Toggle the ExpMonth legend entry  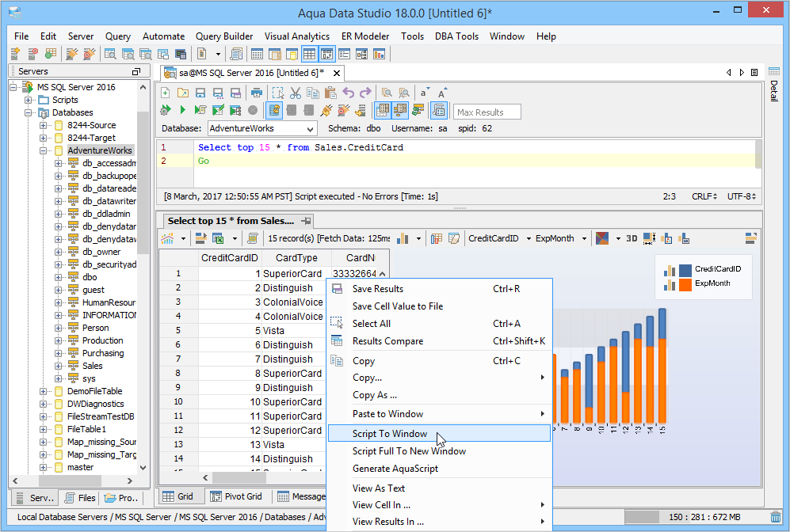(712, 283)
